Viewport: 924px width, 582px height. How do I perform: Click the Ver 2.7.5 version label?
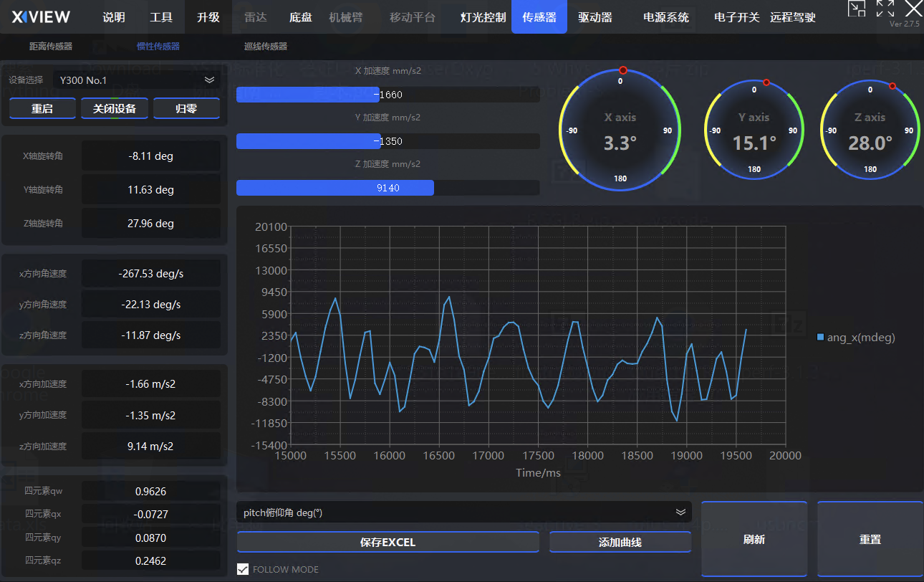pyautogui.click(x=904, y=24)
